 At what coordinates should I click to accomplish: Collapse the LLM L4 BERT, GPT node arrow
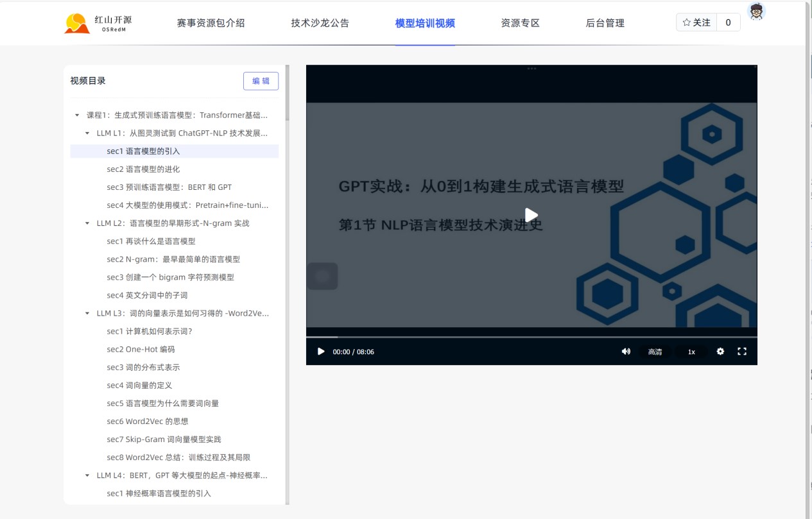point(87,475)
